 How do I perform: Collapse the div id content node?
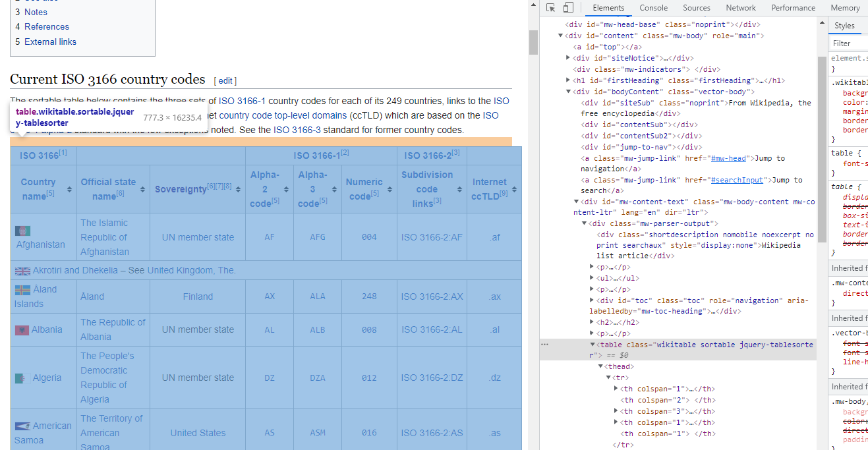[560, 36]
